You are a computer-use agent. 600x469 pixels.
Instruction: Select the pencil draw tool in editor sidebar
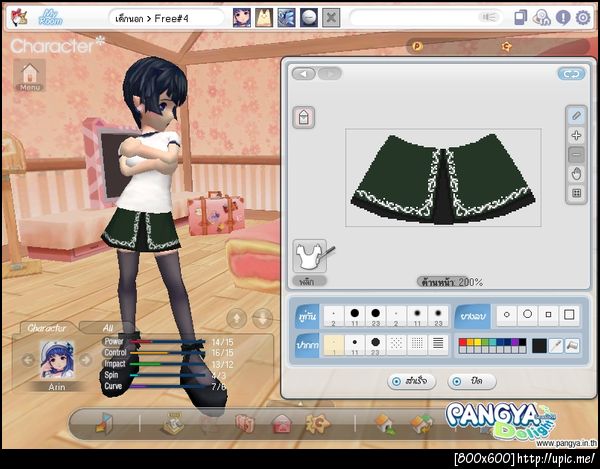[x=576, y=116]
